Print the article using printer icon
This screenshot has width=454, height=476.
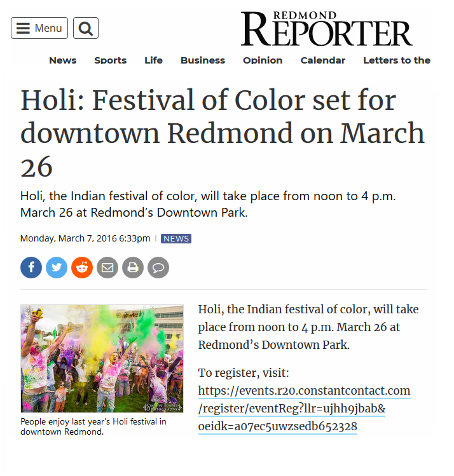[133, 268]
